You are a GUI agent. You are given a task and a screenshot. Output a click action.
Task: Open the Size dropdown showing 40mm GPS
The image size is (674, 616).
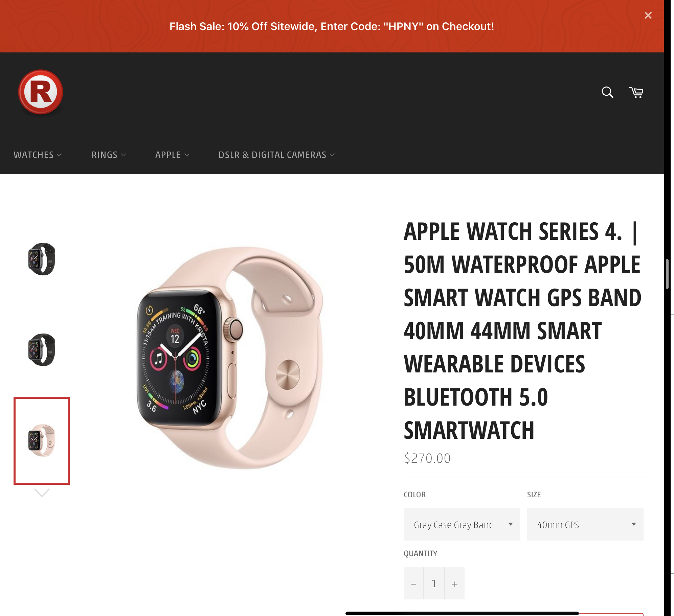[585, 524]
